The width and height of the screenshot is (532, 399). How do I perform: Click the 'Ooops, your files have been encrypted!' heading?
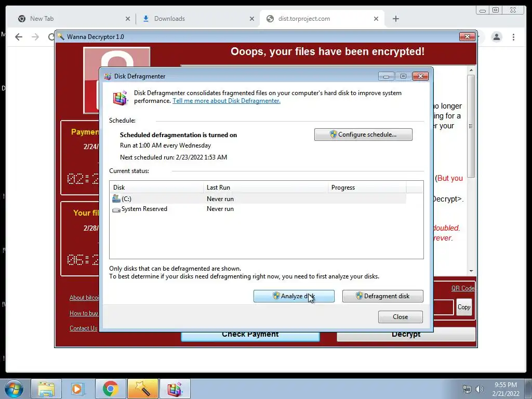pos(327,51)
